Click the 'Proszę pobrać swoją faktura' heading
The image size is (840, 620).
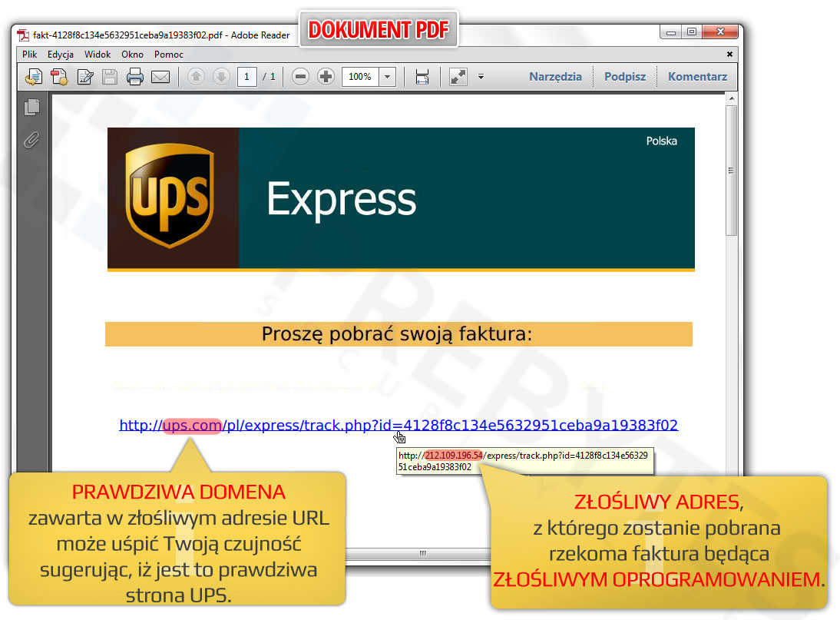coord(397,334)
